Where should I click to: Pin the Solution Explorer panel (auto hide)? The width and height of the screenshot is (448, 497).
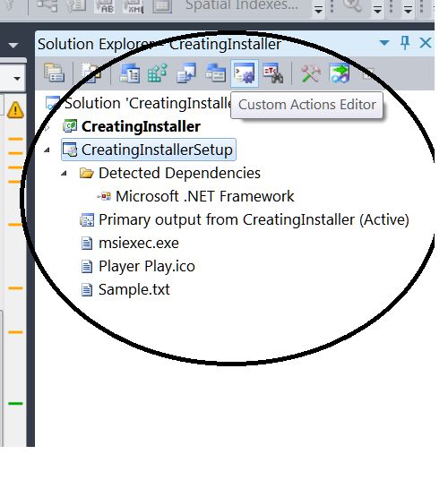(405, 43)
